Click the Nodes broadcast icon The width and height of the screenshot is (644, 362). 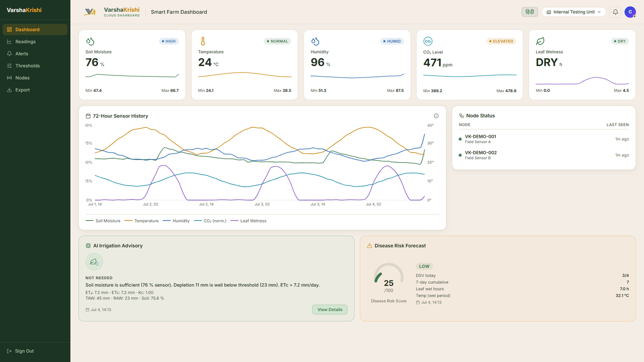point(9,78)
